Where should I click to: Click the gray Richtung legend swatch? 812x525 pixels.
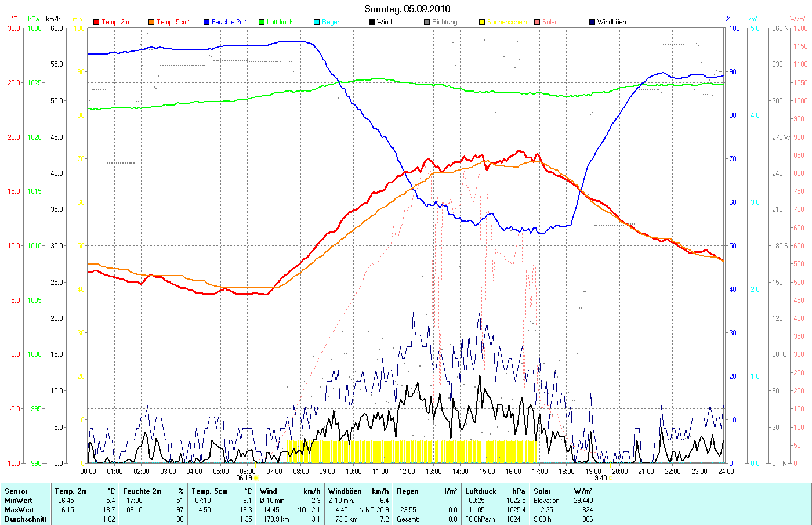tap(427, 22)
